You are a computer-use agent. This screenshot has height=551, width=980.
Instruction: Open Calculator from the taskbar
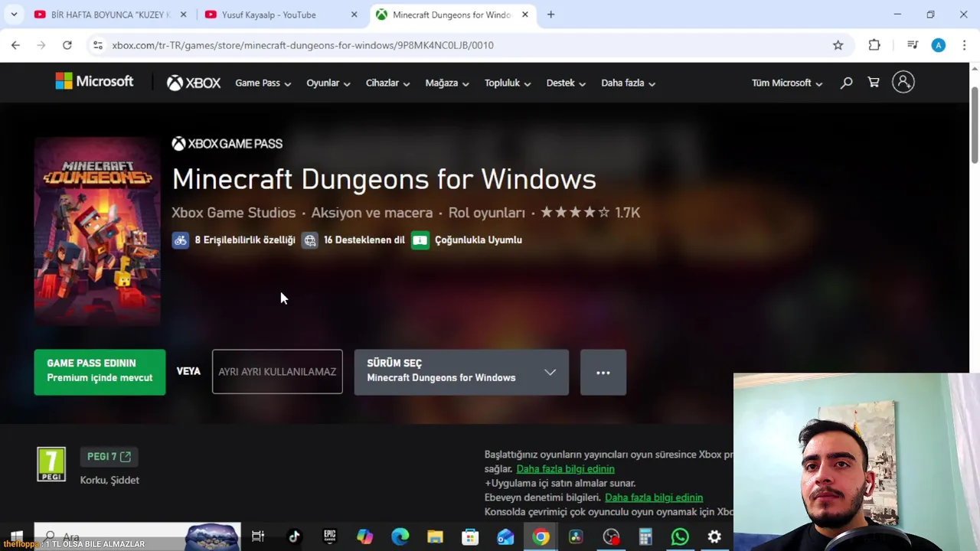pyautogui.click(x=645, y=536)
